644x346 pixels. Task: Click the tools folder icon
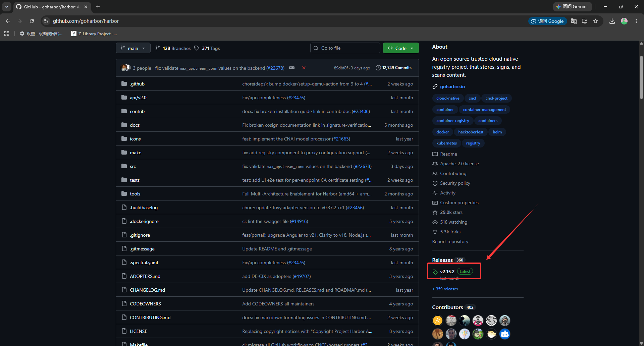point(124,193)
